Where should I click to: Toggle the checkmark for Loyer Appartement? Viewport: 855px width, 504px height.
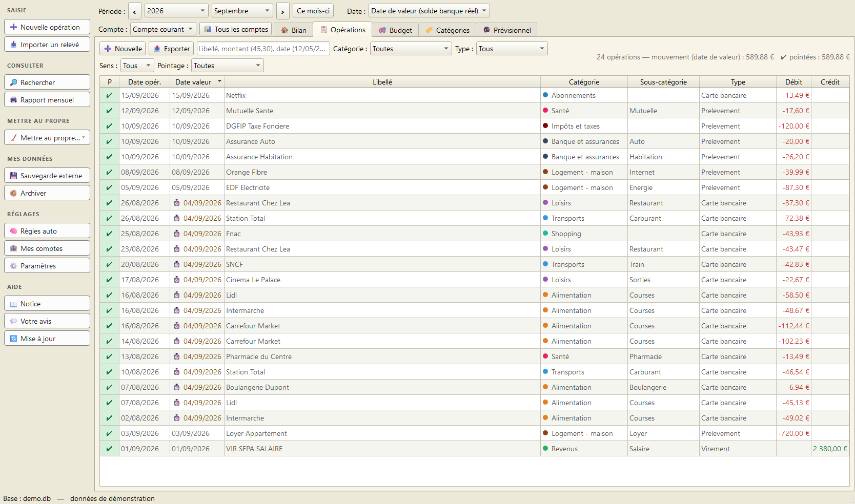[109, 433]
